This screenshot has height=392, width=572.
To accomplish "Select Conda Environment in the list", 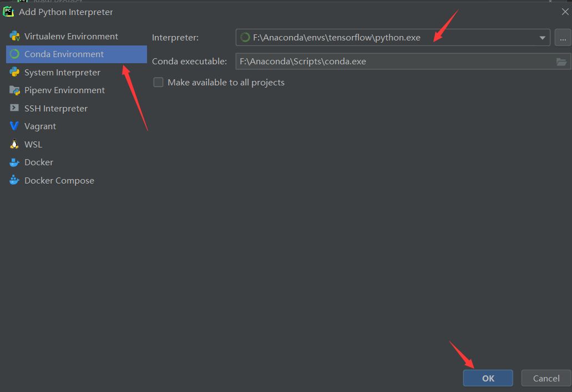I will pyautogui.click(x=77, y=54).
